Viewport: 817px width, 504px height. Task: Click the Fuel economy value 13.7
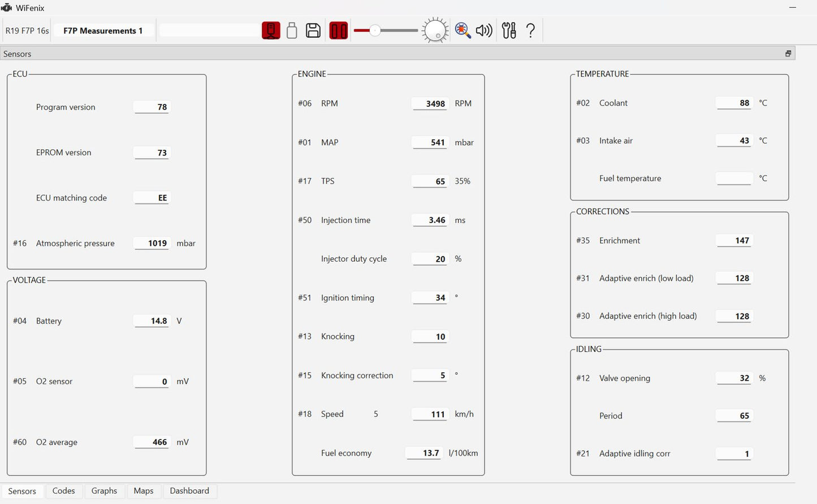pyautogui.click(x=424, y=453)
